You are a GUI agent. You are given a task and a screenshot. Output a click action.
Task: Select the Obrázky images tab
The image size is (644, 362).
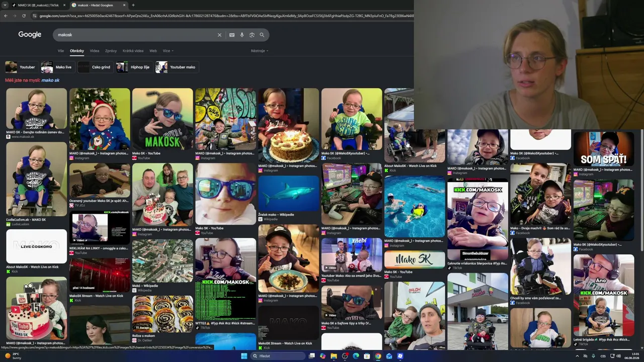click(77, 51)
